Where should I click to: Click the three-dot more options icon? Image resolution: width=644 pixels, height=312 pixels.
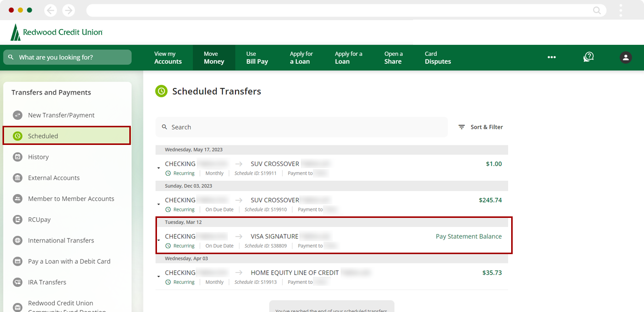(551, 57)
